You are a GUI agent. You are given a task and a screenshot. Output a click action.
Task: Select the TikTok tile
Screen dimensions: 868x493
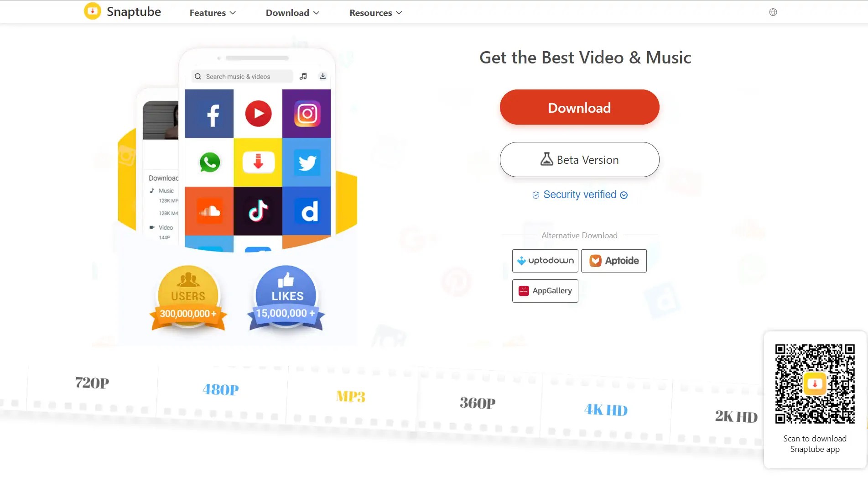[258, 211]
